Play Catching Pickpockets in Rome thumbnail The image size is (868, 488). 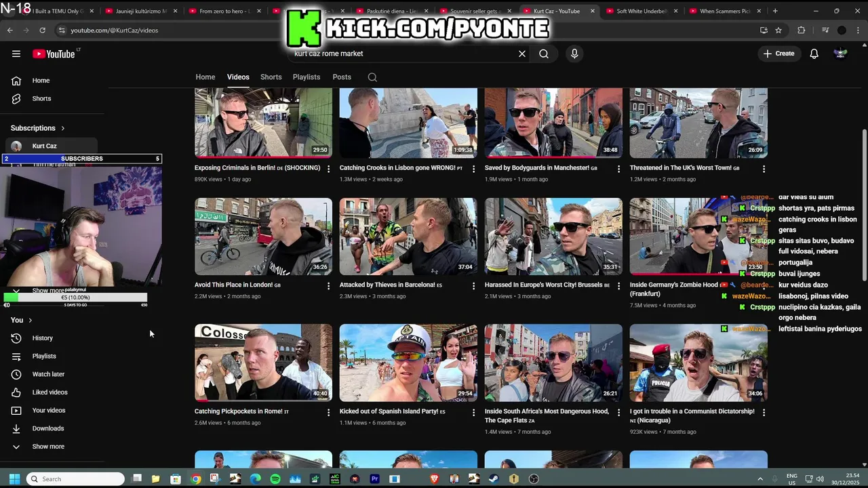coord(263,363)
